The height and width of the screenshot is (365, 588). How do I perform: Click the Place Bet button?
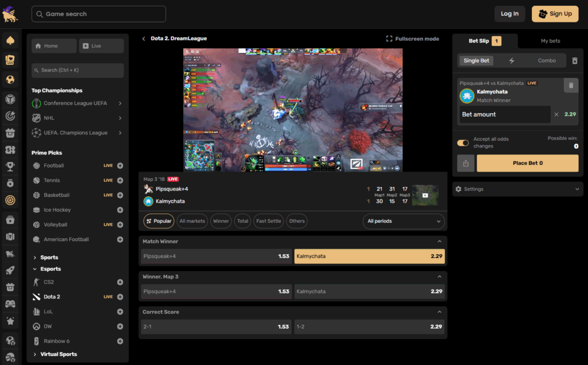(528, 163)
